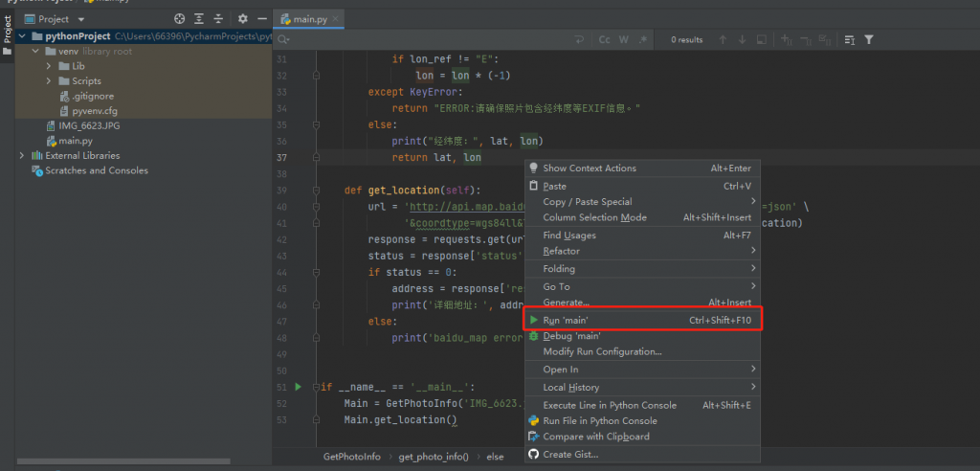Click the locate/select opened file icon

point(181,19)
